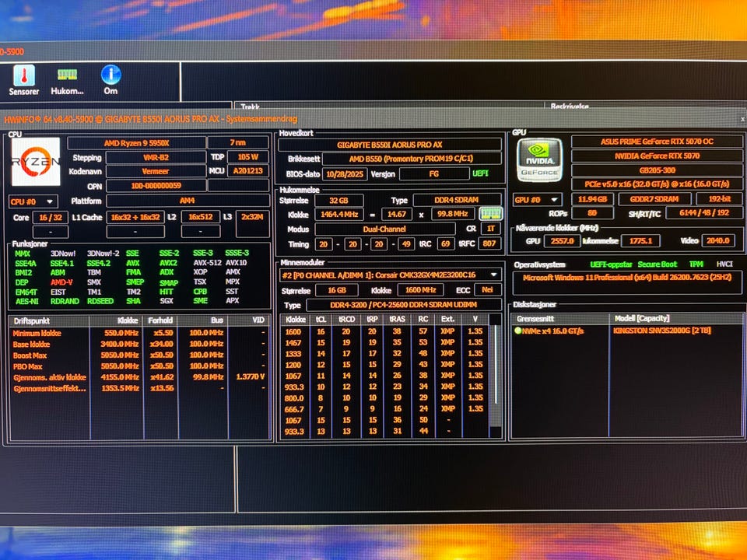The width and height of the screenshot is (747, 560).
Task: Click the 105 W TDP value
Action: tap(247, 157)
